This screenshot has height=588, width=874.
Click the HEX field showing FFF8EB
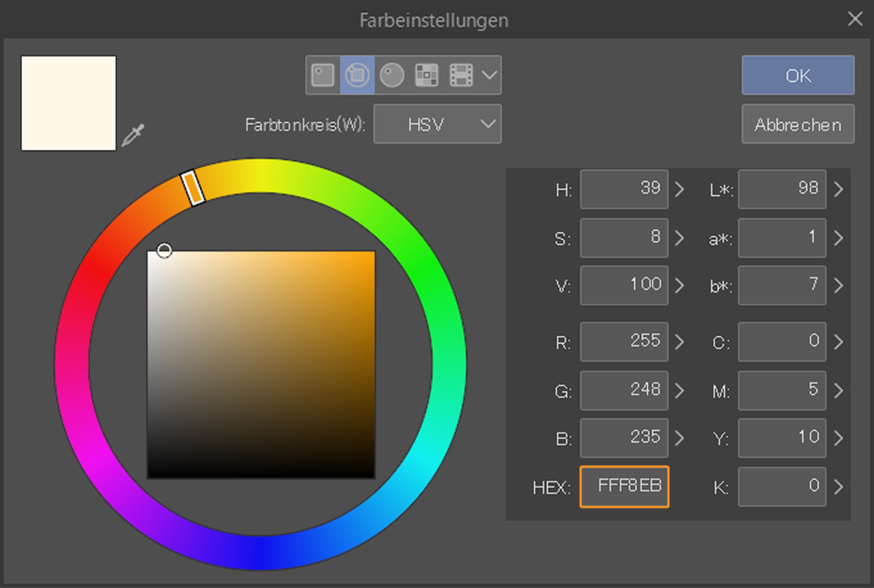(x=624, y=486)
